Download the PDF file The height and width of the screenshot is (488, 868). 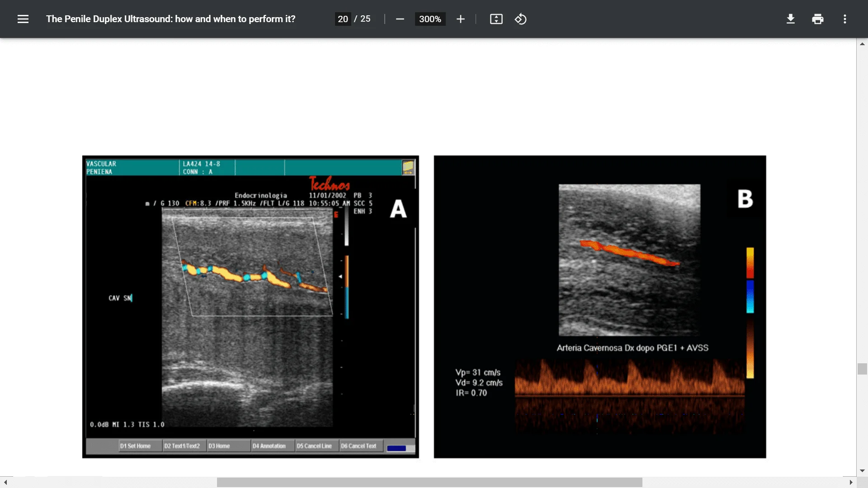(790, 19)
